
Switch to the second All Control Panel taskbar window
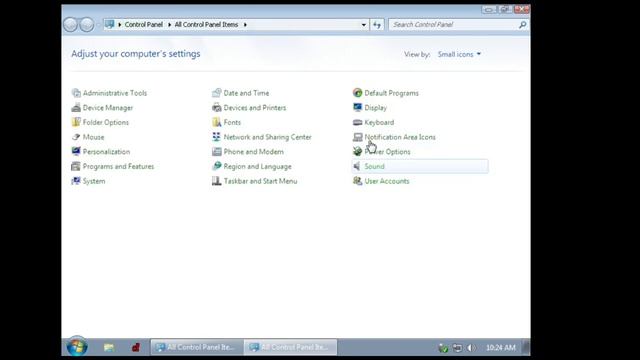click(x=291, y=347)
